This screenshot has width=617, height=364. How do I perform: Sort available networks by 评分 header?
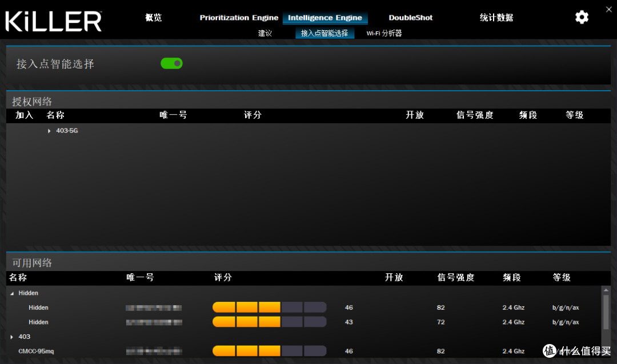click(223, 277)
